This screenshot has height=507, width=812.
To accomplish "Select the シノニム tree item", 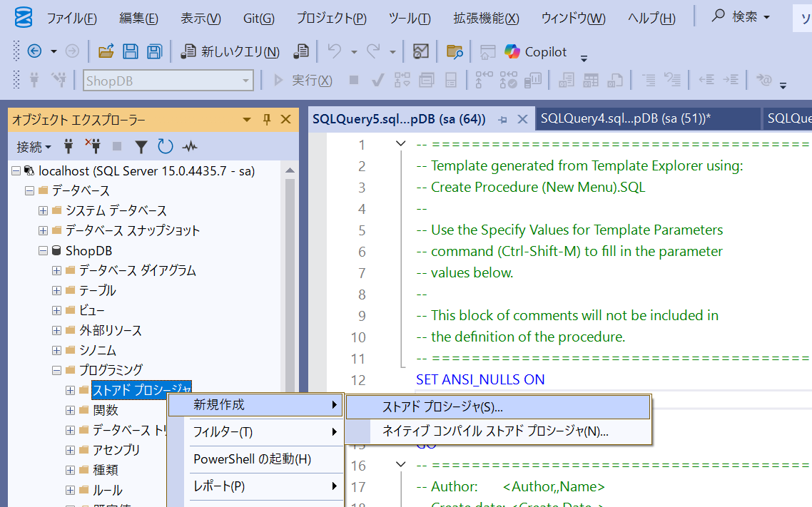I will click(x=97, y=350).
